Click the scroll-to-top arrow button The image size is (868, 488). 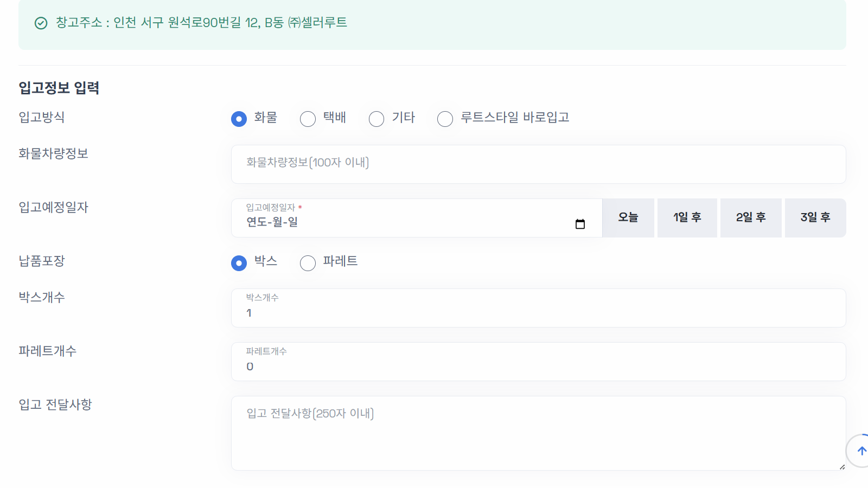click(861, 450)
